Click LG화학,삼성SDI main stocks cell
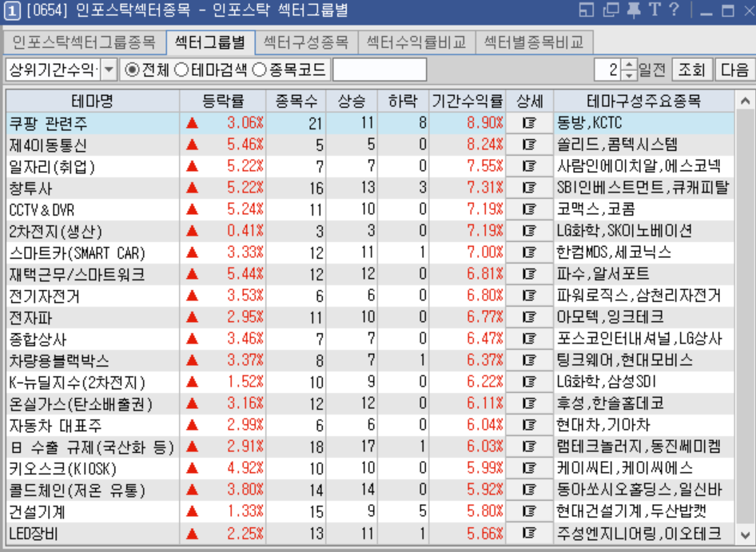This screenshot has width=756, height=552. (644, 382)
